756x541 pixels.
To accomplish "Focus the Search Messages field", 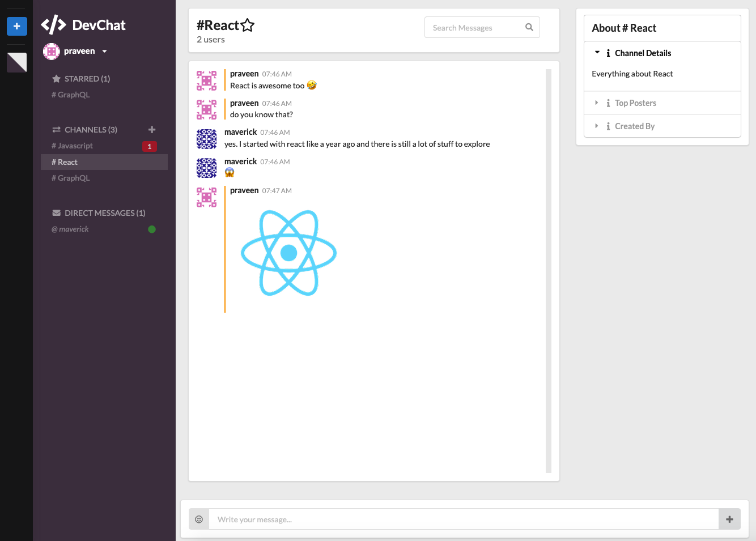I will 482,27.
